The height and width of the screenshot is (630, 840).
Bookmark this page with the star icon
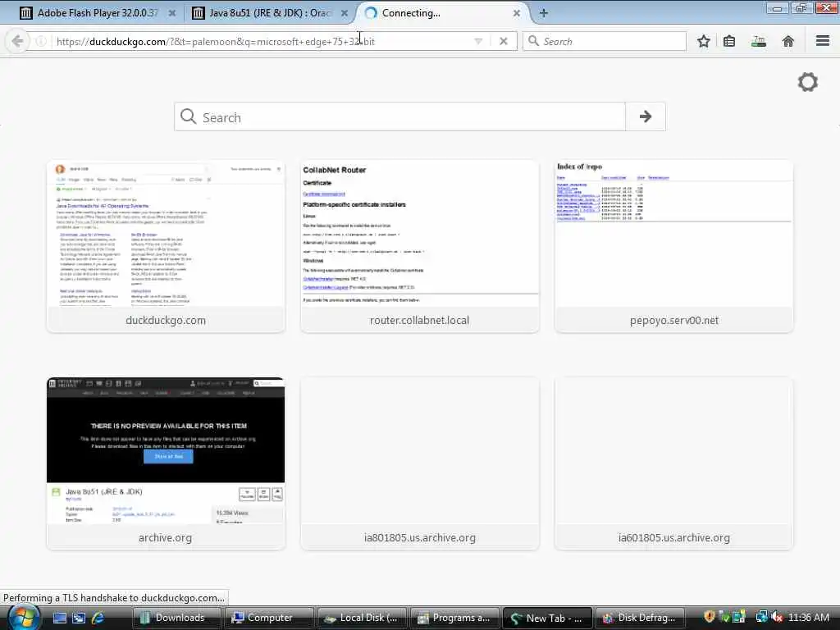click(x=703, y=41)
